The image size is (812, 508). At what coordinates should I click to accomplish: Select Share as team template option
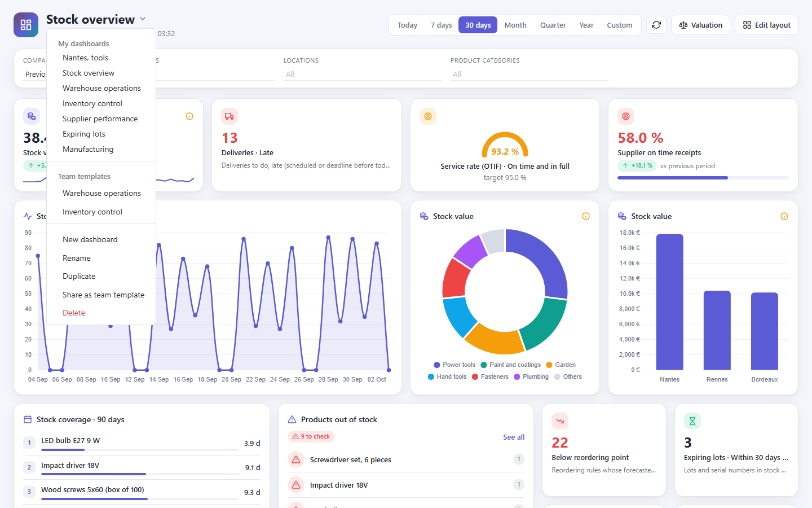coord(101,295)
